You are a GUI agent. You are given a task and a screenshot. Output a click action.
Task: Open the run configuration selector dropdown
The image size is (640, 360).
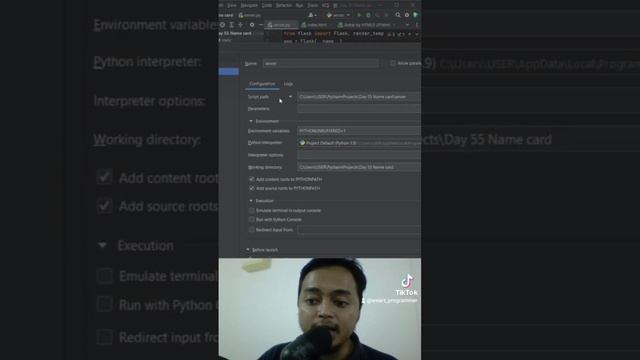[x=338, y=15]
